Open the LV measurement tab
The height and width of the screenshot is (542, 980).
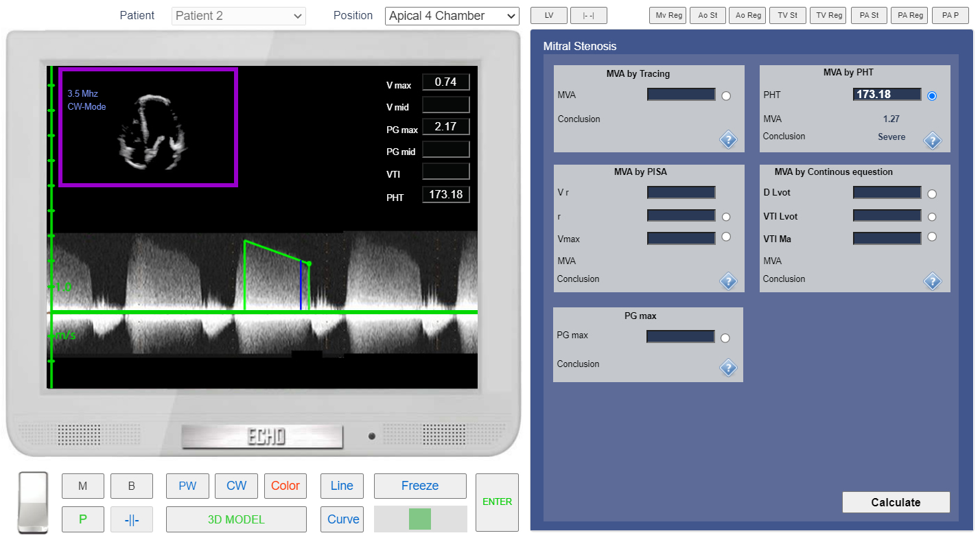[x=549, y=16]
